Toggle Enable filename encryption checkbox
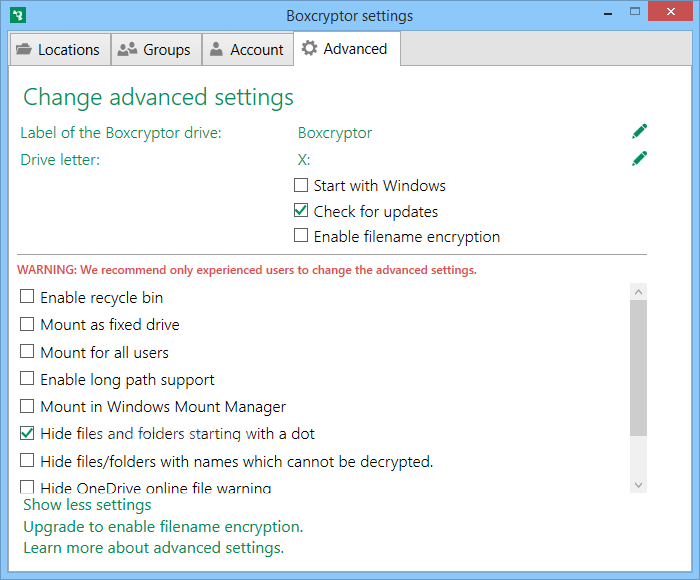Image resolution: width=700 pixels, height=580 pixels. click(x=301, y=236)
